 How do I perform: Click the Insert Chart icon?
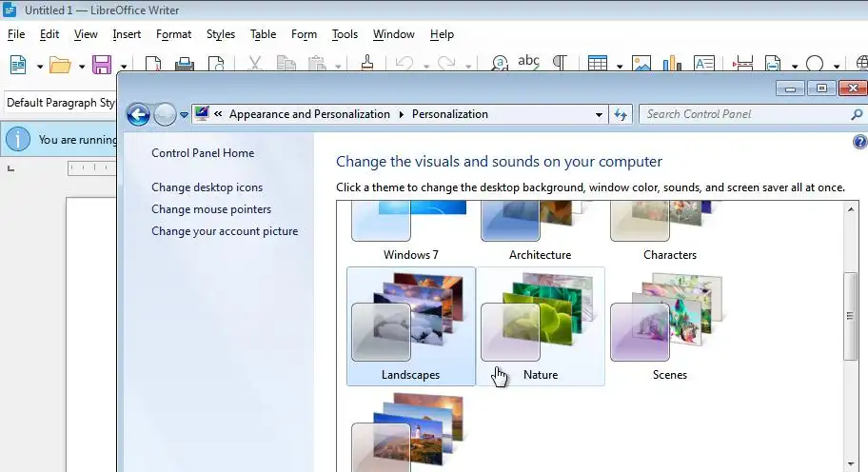(672, 64)
